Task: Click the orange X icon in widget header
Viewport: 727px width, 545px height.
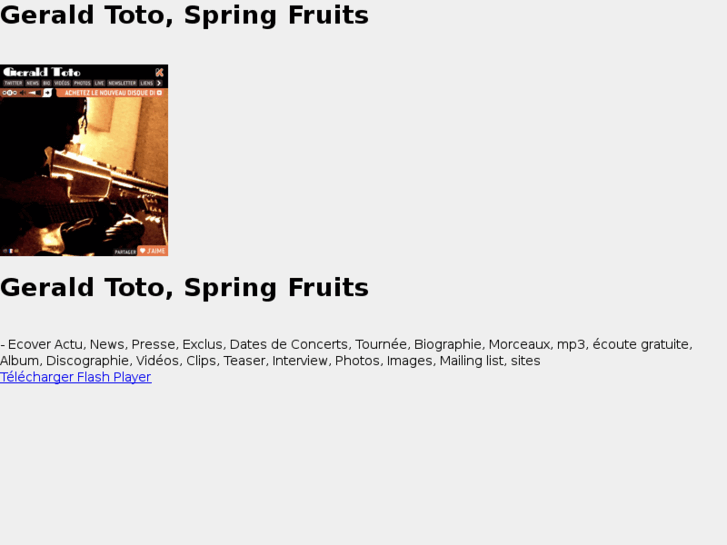Action: click(159, 72)
